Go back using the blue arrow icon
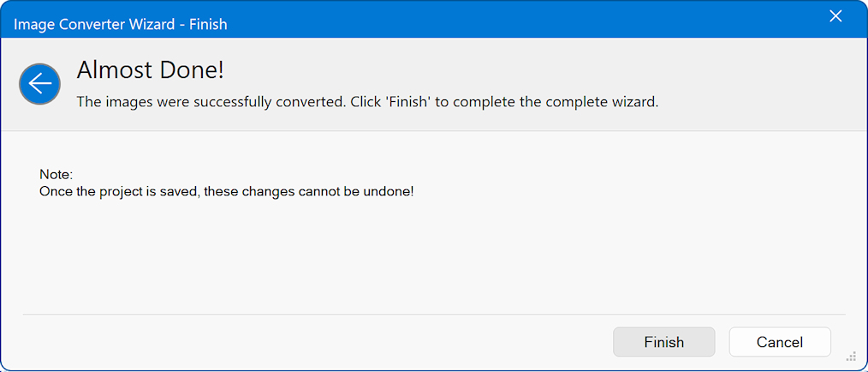868x372 pixels. 39,84
